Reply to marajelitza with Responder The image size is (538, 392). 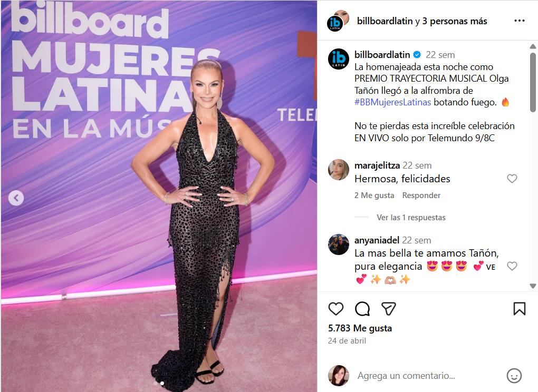(x=421, y=195)
